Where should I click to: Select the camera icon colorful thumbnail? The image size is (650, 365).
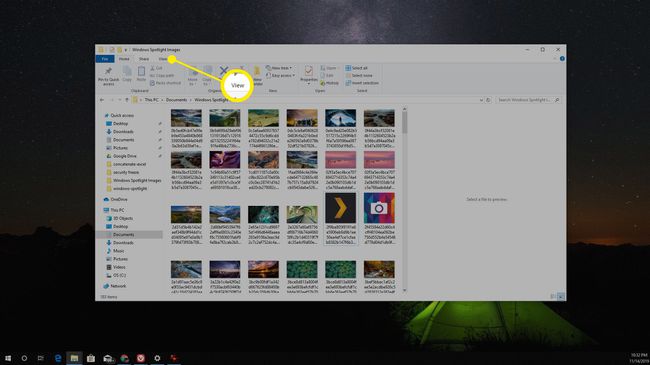point(379,208)
